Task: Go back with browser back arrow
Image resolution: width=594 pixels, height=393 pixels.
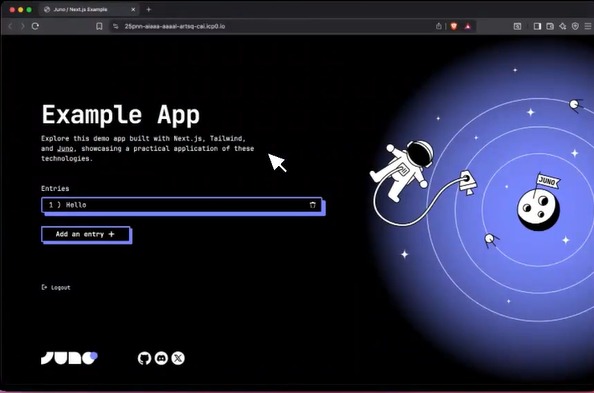Action: pyautogui.click(x=10, y=26)
